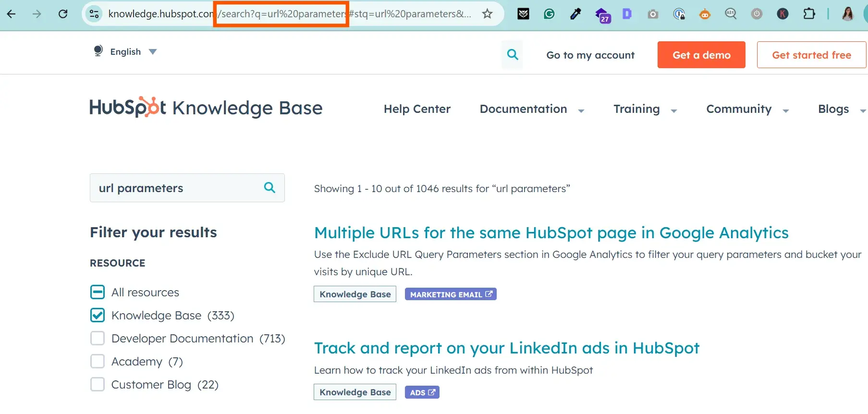Open the Chrome extensions puzzle menu

point(809,14)
